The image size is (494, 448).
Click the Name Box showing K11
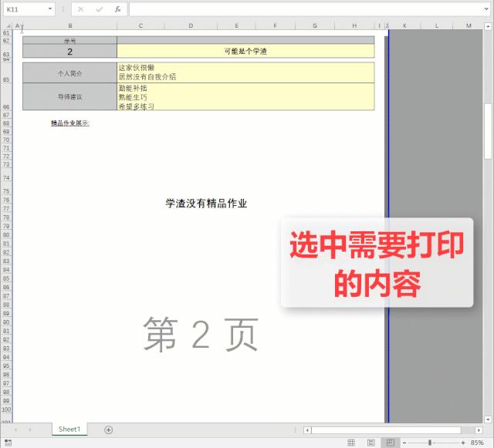(29, 9)
